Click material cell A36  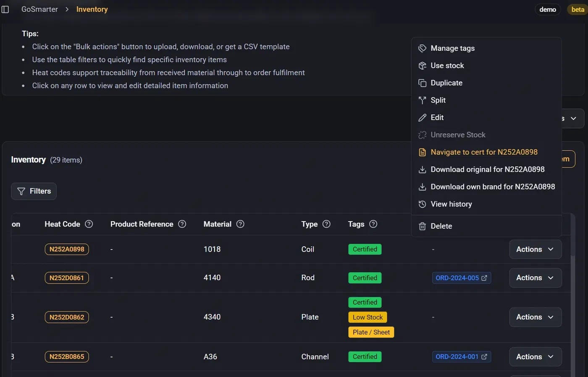210,357
